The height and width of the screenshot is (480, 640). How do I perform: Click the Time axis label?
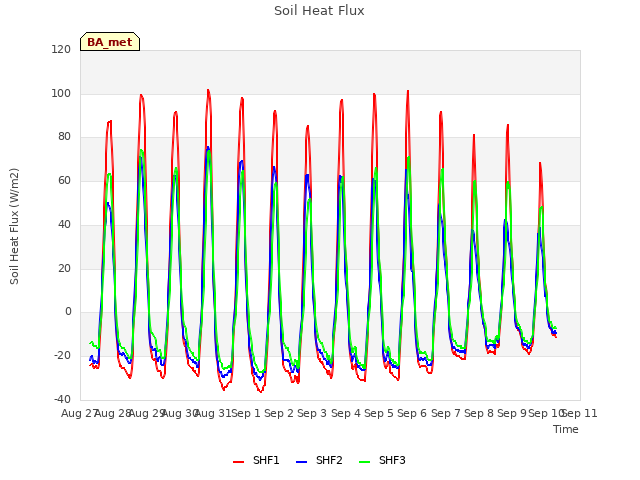tap(566, 429)
